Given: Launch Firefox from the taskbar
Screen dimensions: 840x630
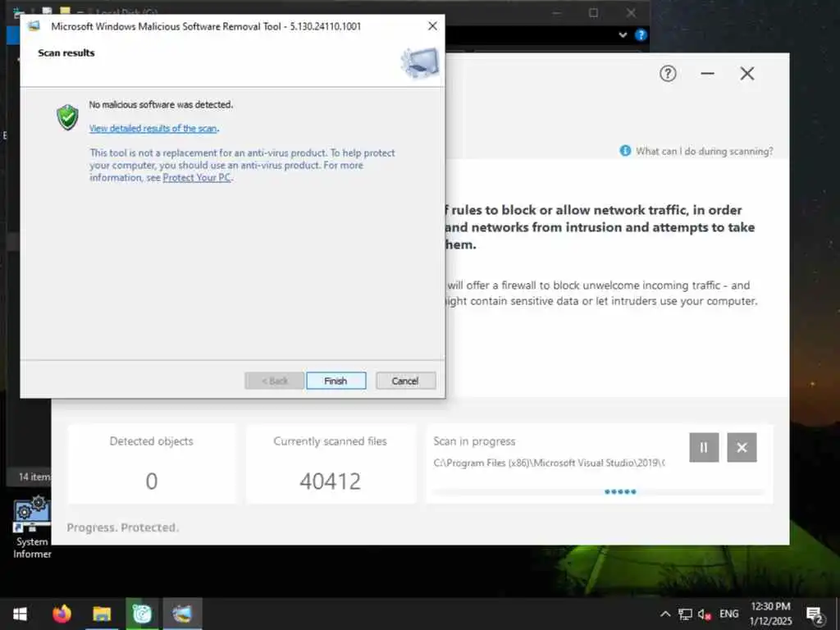Looking at the screenshot, I should 62,614.
